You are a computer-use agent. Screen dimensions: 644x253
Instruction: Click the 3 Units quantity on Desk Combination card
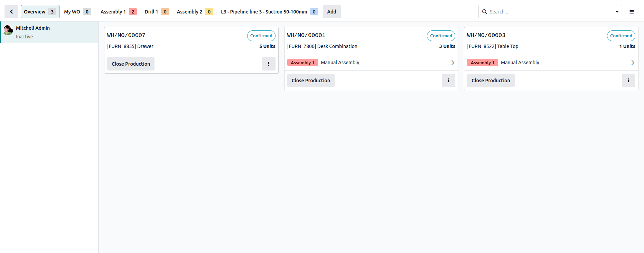tap(447, 46)
